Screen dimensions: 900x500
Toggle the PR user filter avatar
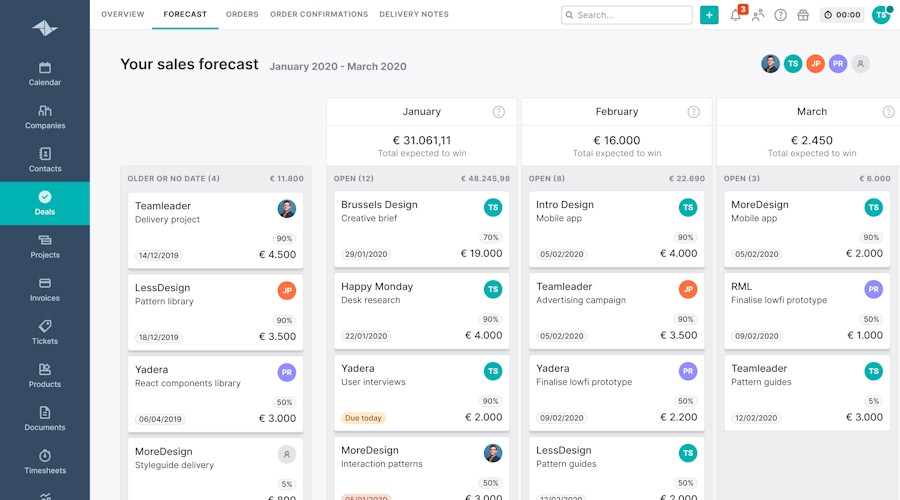(838, 64)
